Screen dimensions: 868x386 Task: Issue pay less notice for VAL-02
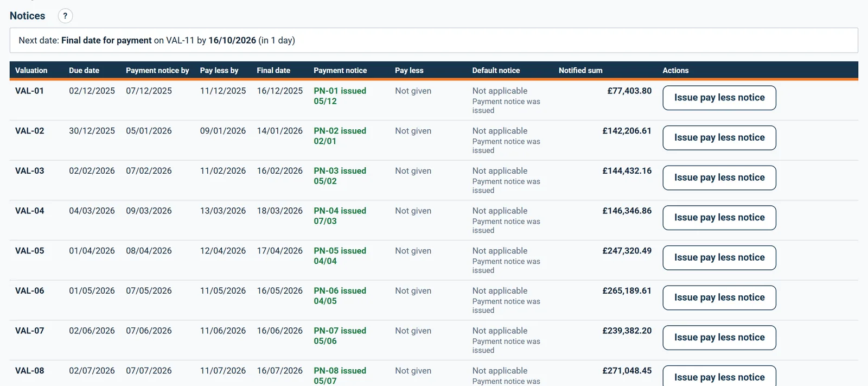point(719,138)
